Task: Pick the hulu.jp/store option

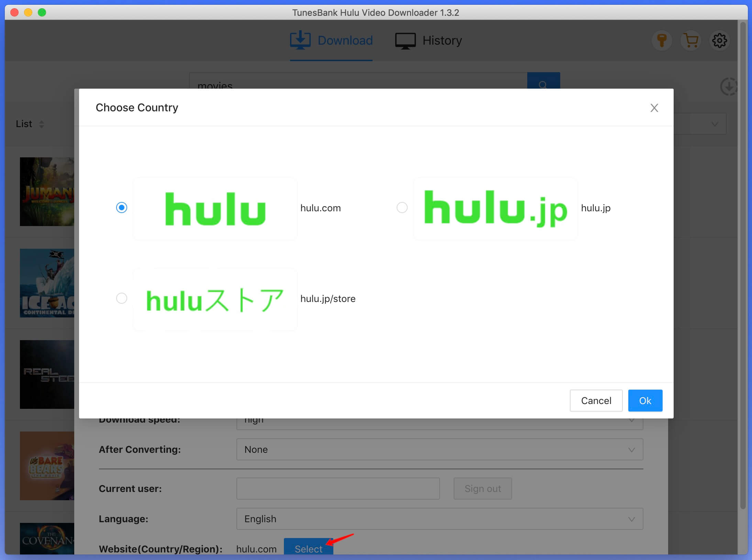Action: (121, 298)
